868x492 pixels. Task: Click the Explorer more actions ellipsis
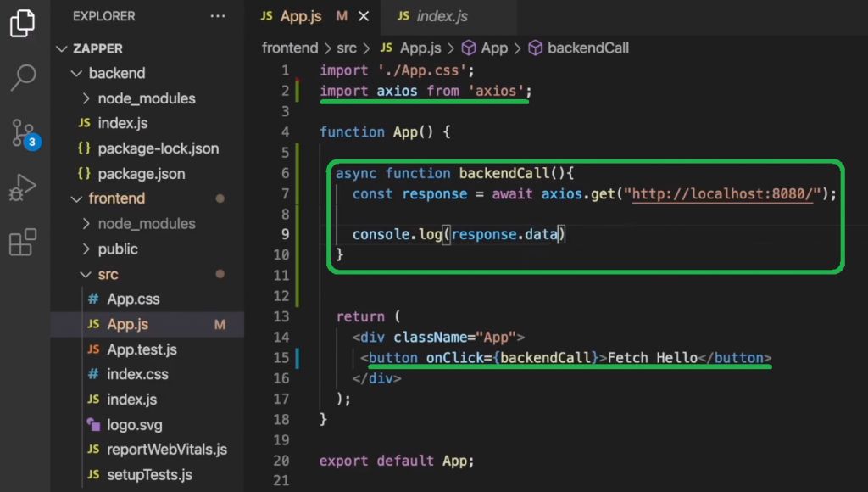[x=218, y=16]
